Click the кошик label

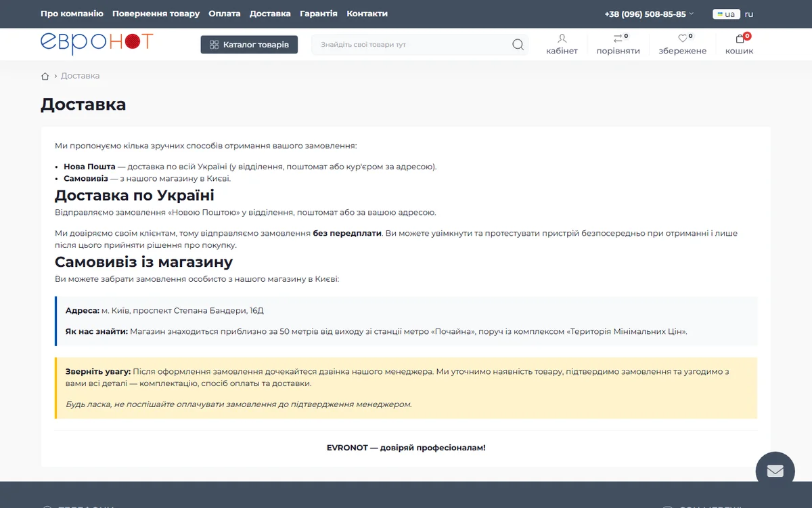point(739,51)
